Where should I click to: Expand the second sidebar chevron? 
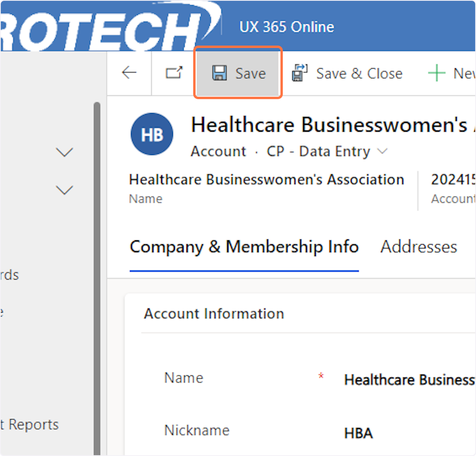click(65, 190)
